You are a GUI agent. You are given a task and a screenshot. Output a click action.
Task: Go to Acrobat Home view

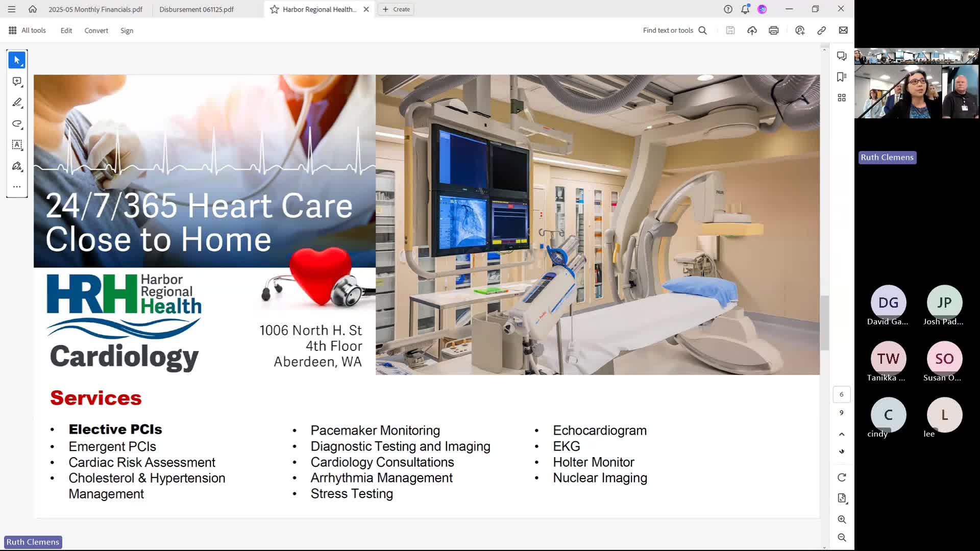tap(33, 9)
